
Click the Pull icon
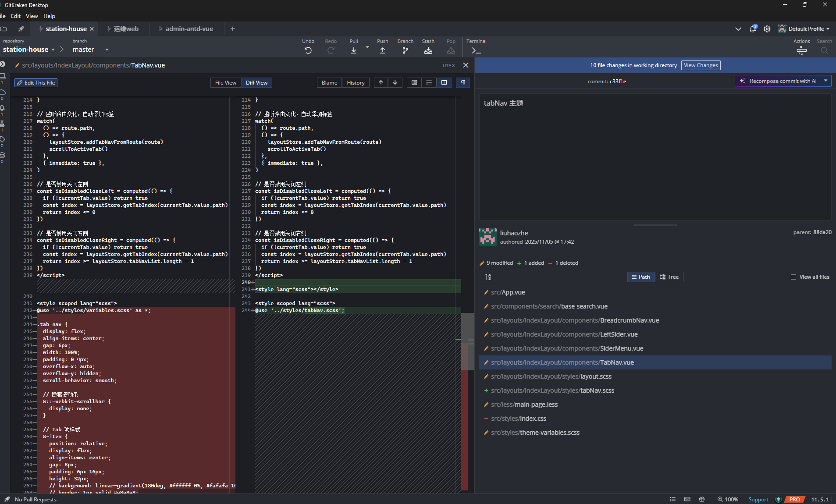pos(354,50)
